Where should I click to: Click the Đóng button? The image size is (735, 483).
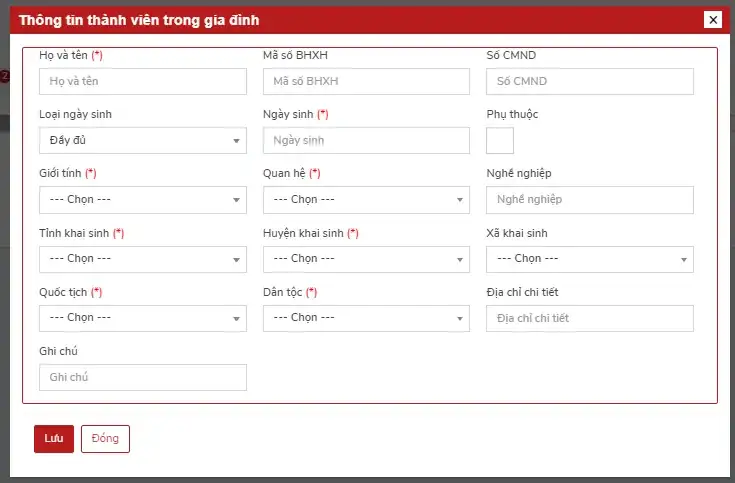[105, 439]
